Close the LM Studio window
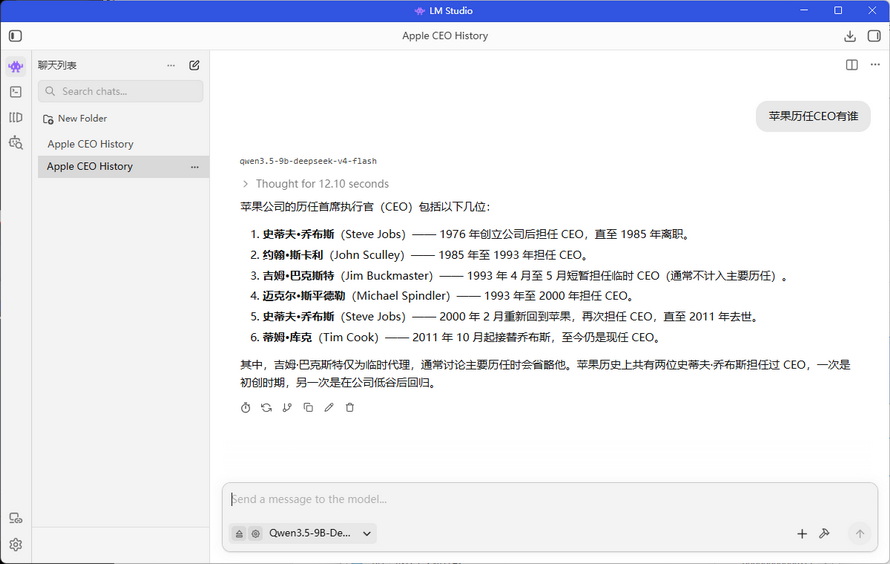 click(x=872, y=10)
